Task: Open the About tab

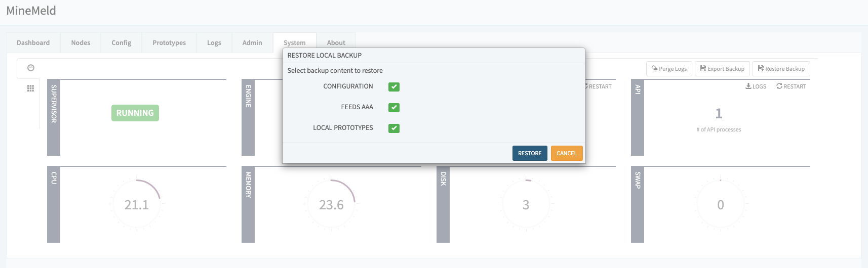Action: 336,43
